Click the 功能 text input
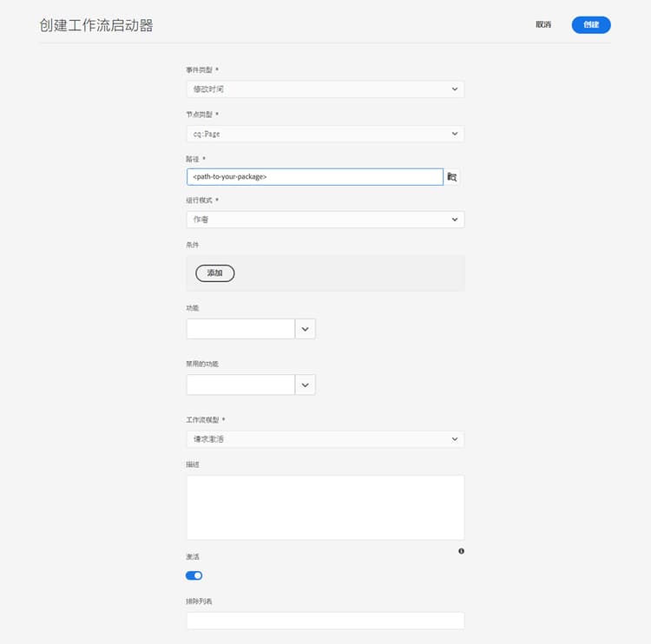 tap(240, 329)
